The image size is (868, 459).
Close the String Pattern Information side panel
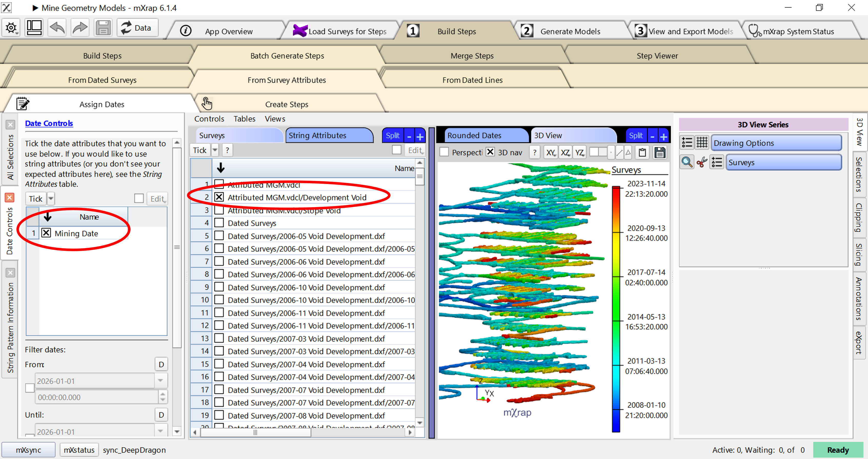(11, 272)
